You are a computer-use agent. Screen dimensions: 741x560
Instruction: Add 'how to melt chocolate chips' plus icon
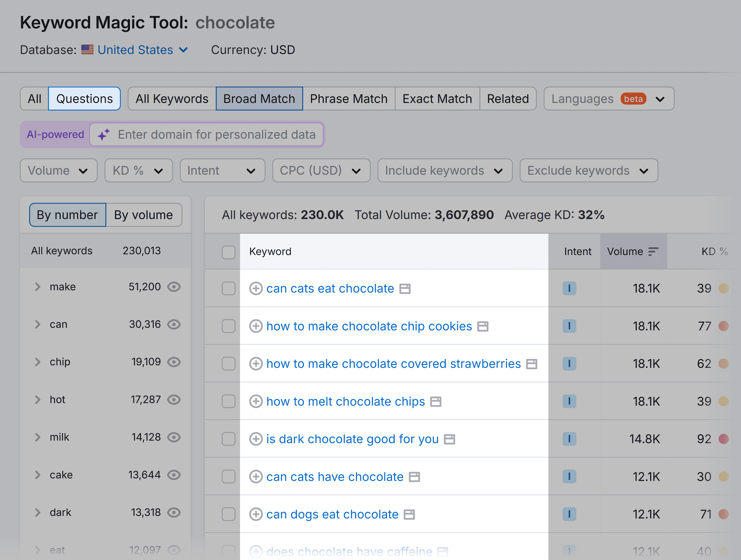(256, 401)
